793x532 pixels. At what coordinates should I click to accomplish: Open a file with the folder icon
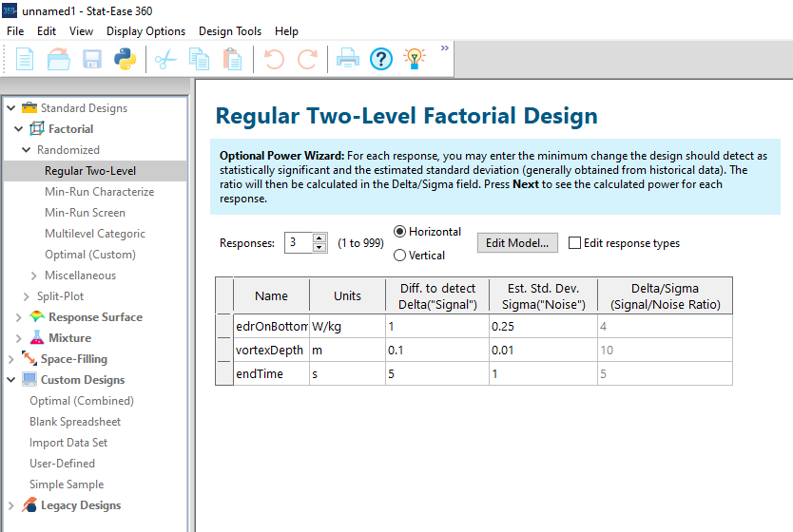[x=59, y=59]
